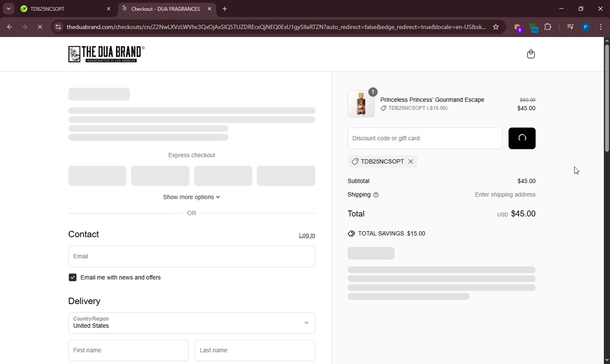Click the TOTAL SAVINGS $15.00 text
The height and width of the screenshot is (364, 610).
click(392, 234)
